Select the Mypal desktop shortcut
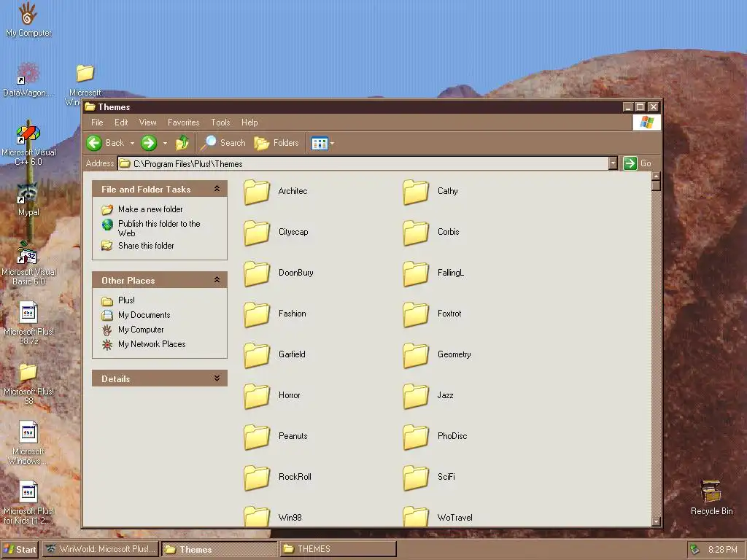Viewport: 747px width, 560px height. click(28, 200)
